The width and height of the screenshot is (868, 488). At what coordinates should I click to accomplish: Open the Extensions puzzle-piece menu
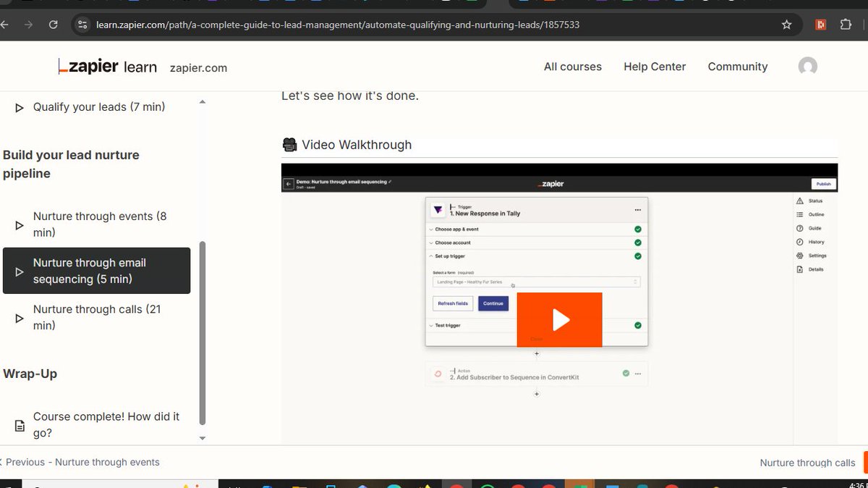pos(846,25)
